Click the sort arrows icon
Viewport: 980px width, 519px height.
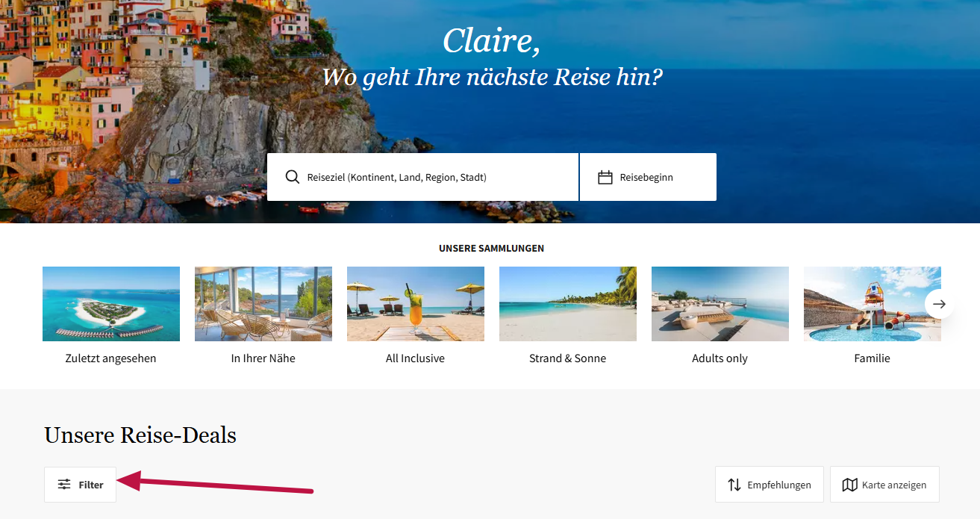coord(734,485)
